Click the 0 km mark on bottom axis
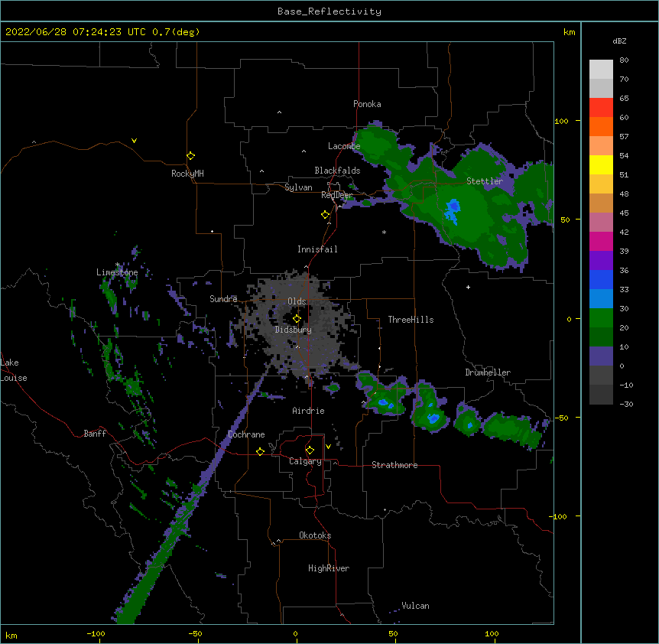Viewport: 659px width, 644px height. [295, 633]
